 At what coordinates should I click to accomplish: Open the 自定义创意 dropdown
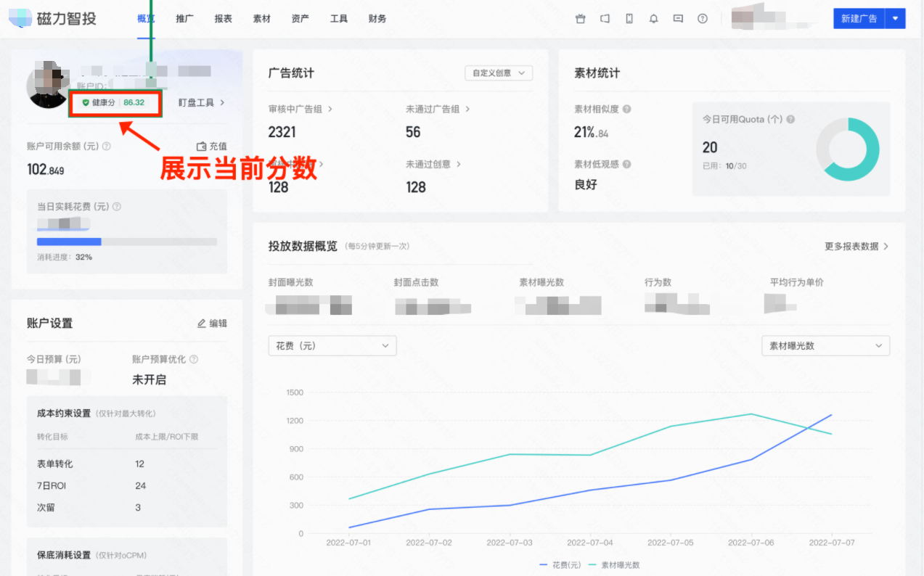(499, 73)
